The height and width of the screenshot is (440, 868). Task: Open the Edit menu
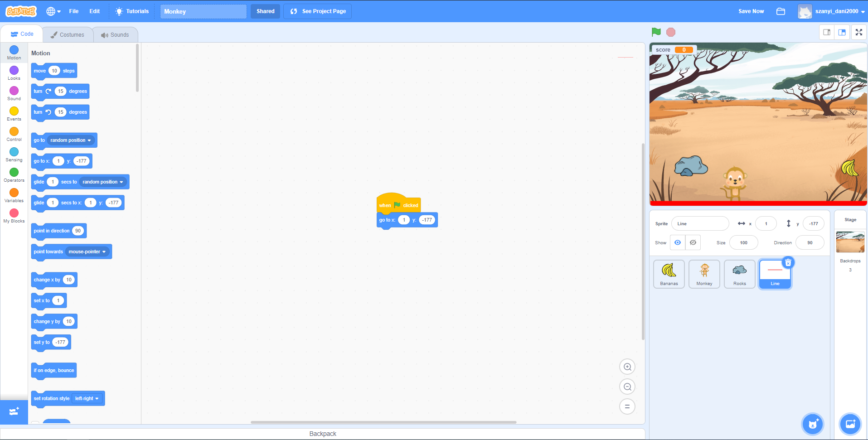click(x=95, y=11)
